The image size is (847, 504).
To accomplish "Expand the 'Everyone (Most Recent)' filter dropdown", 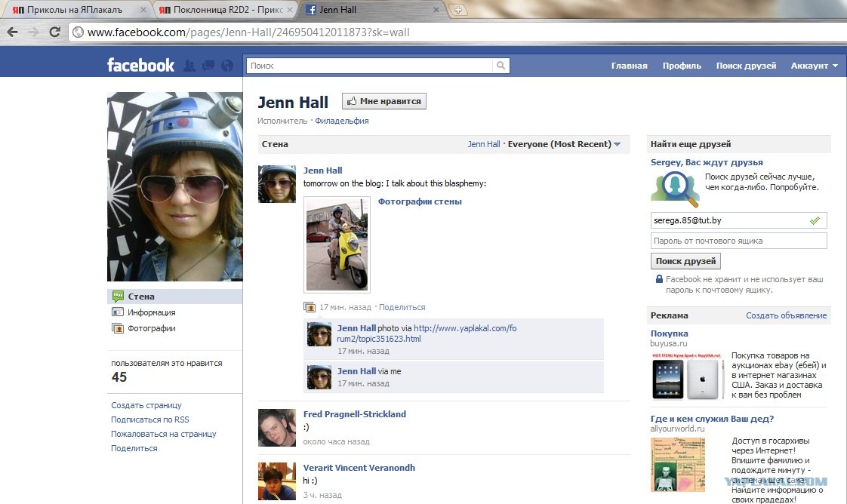I will coord(564,144).
